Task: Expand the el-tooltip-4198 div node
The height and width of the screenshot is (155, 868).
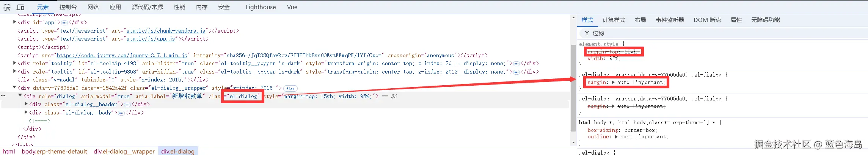Action: [14, 63]
